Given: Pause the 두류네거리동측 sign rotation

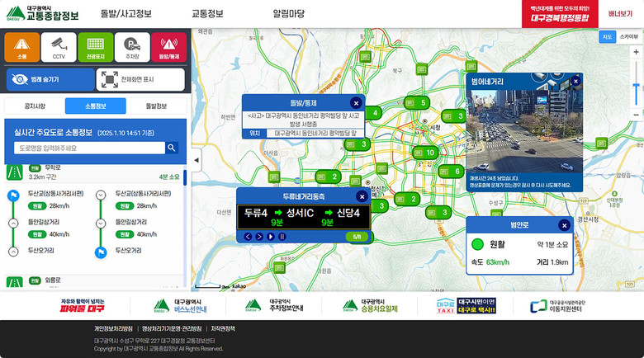Looking at the screenshot, I should point(282,237).
